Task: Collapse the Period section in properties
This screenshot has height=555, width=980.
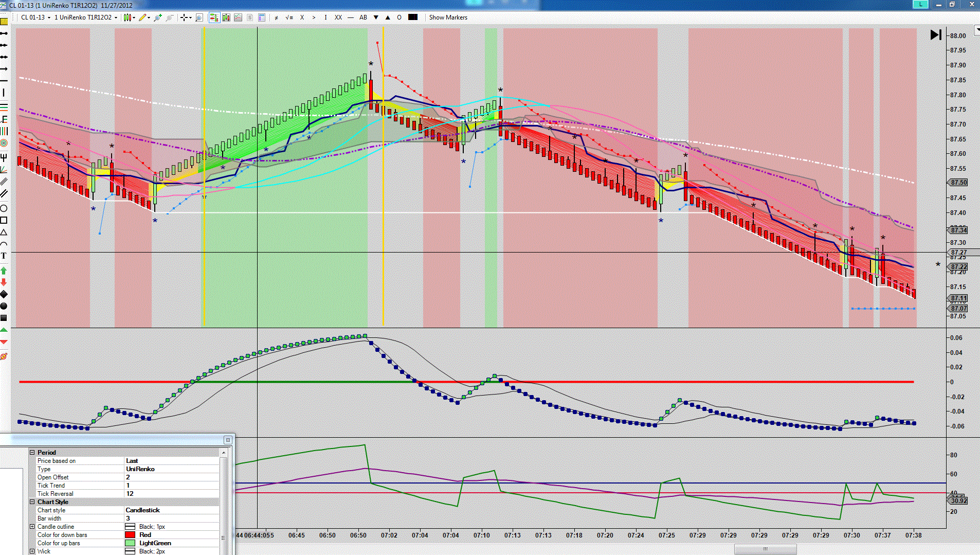Action: pos(32,453)
